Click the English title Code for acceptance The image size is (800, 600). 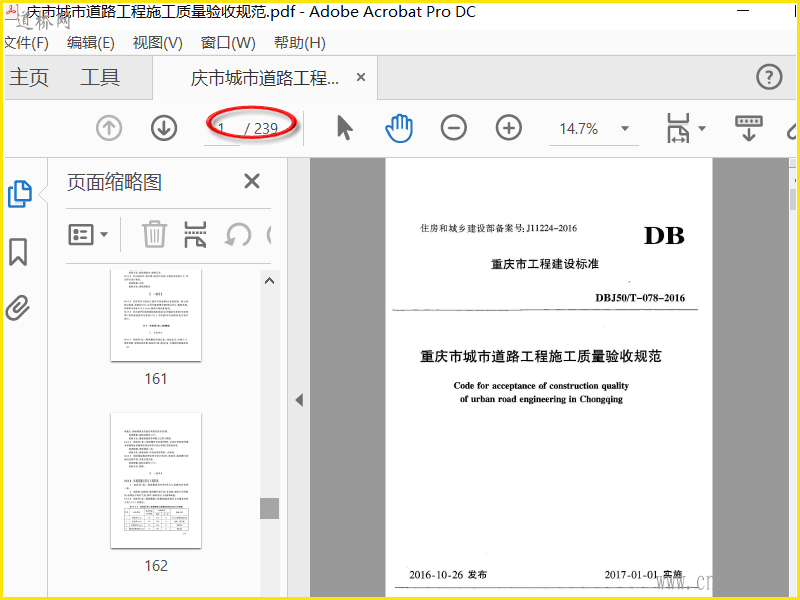coord(541,392)
